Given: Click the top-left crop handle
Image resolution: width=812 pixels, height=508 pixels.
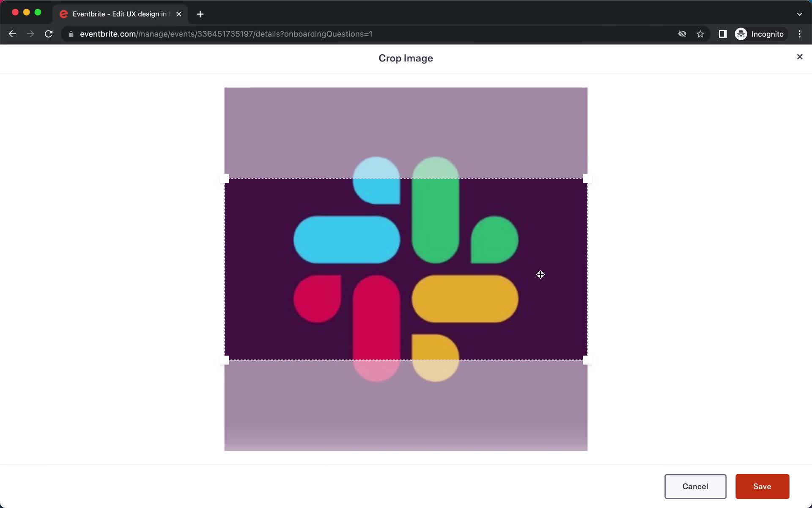Looking at the screenshot, I should [x=225, y=179].
